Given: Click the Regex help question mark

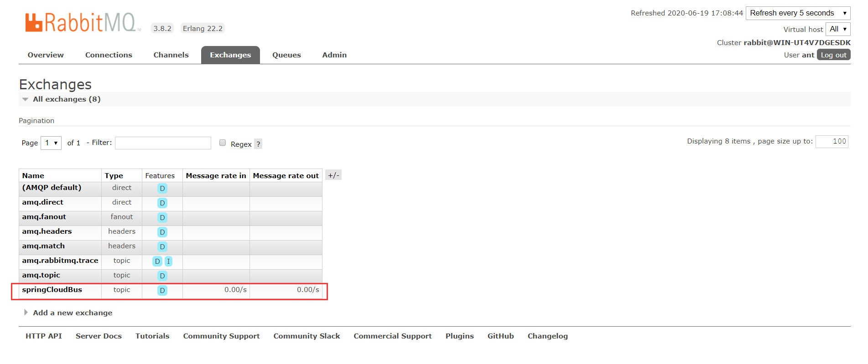Looking at the screenshot, I should point(258,144).
